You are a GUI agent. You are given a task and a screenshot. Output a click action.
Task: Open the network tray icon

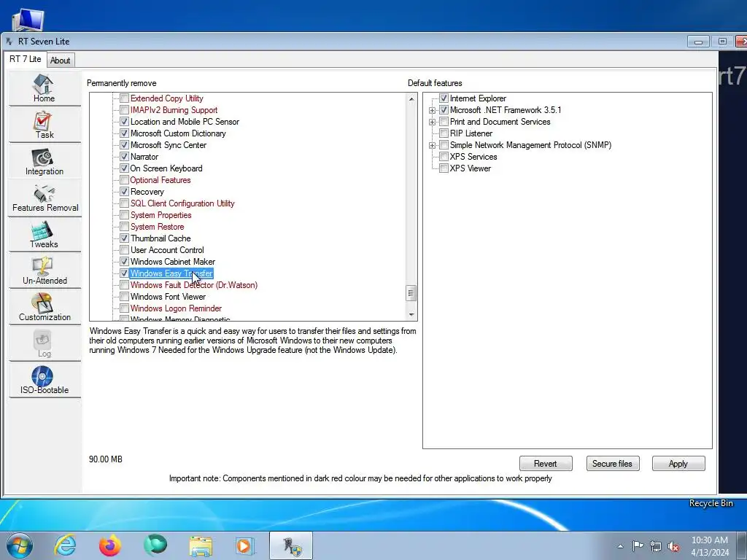tap(656, 546)
